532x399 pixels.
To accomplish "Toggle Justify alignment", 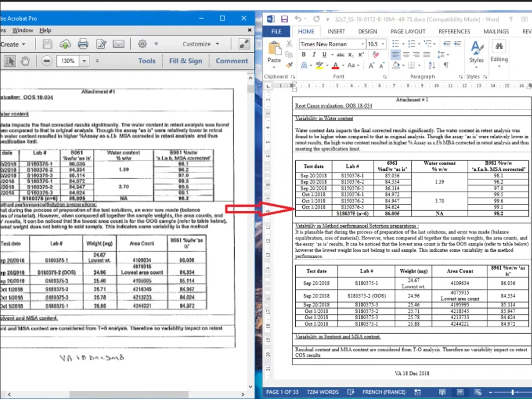I will tap(427, 54).
